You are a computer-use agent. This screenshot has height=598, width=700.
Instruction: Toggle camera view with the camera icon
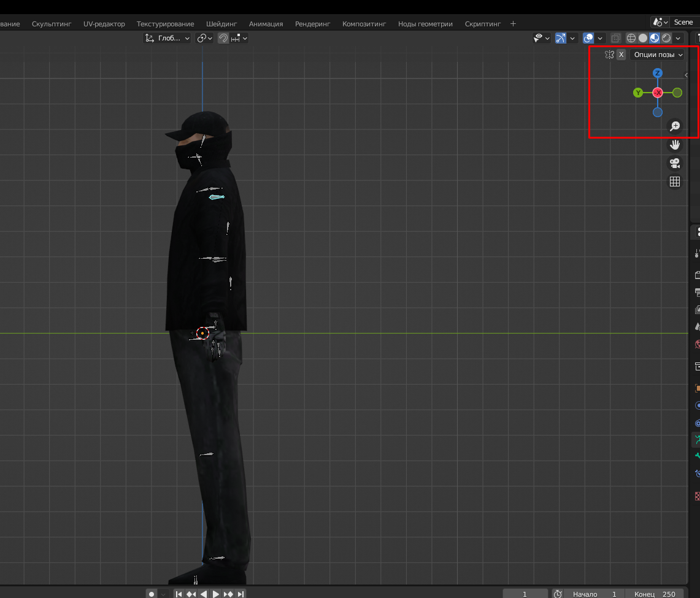(675, 163)
